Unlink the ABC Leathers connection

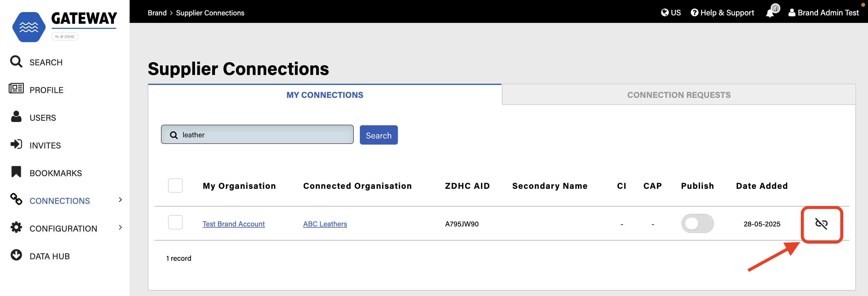pyautogui.click(x=822, y=224)
